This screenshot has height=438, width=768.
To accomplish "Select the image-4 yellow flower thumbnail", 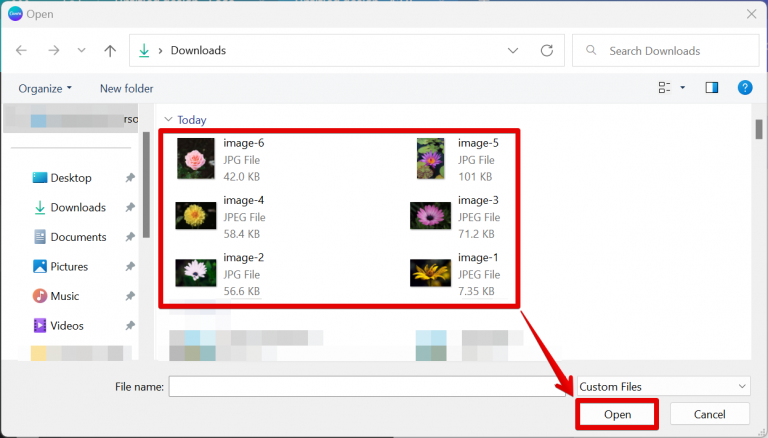I will point(195,216).
